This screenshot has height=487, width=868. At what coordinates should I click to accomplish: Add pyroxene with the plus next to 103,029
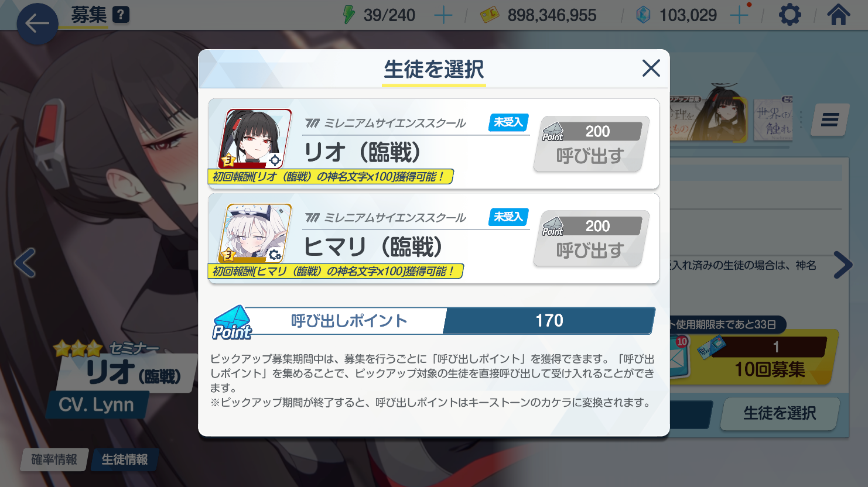[740, 15]
